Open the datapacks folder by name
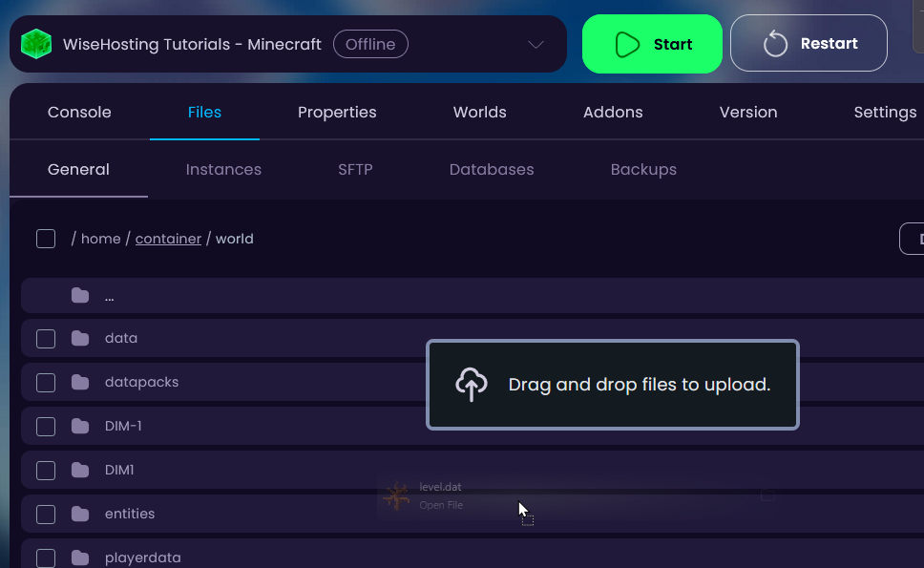924x568 pixels. tap(141, 382)
